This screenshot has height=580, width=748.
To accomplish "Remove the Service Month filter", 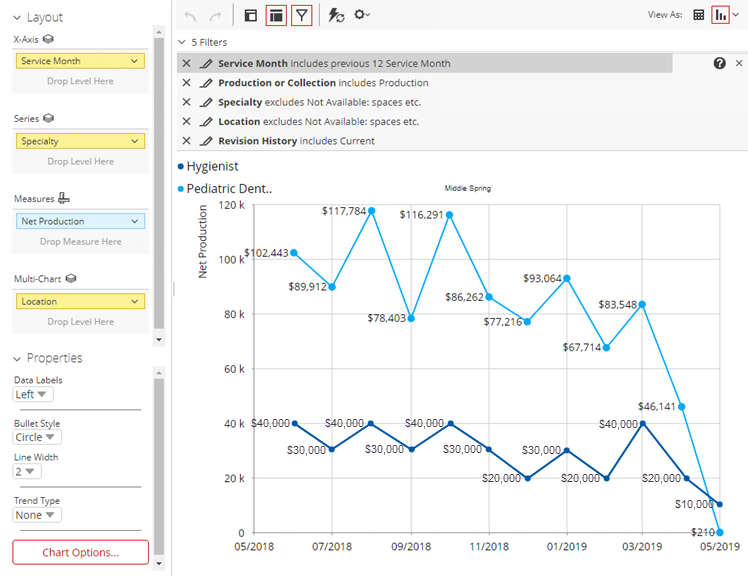I will (187, 63).
